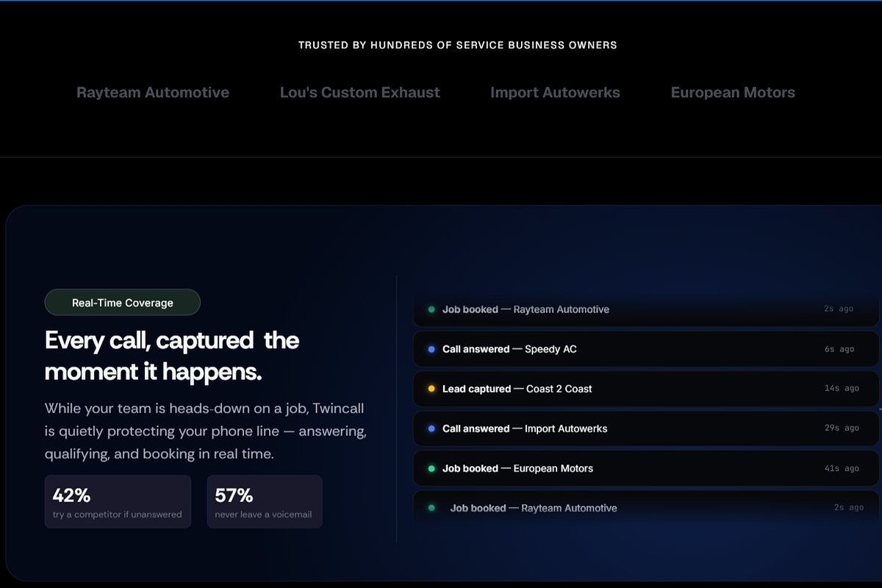Select the Real-Time Coverage badge
The image size is (882, 588).
tap(123, 303)
